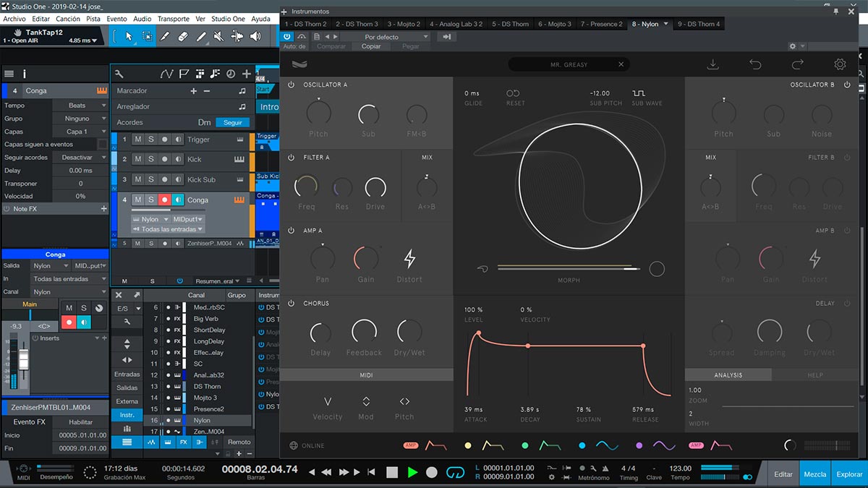The height and width of the screenshot is (488, 868).
Task: Click the MIDI Velocity icon
Action: [328, 401]
